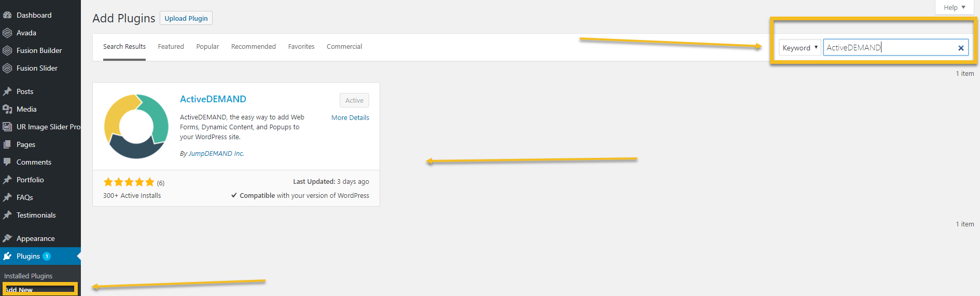
Task: Click the Plugins plug icon
Action: [7, 256]
